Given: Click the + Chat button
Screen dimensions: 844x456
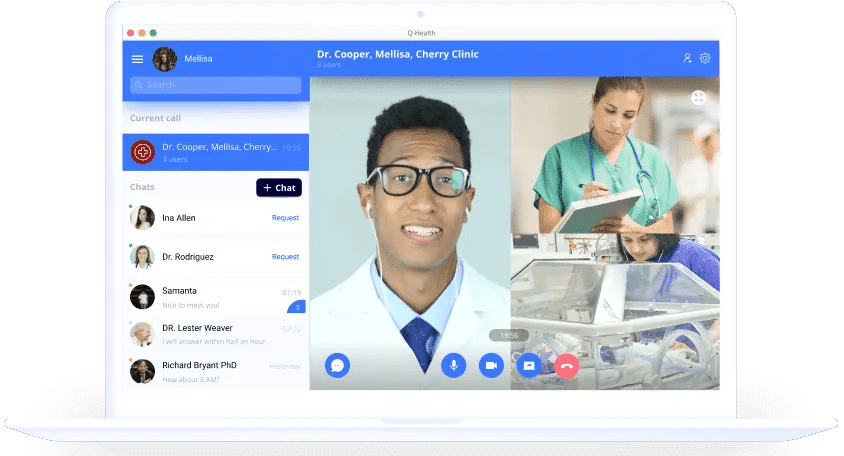Looking at the screenshot, I should pos(279,188).
